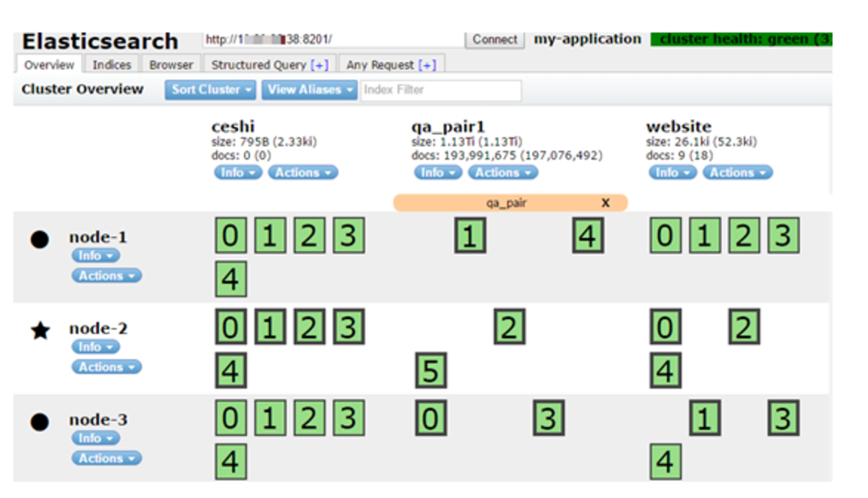Select ceshi shard 3 on node-2
868x498 pixels.
pyautogui.click(x=349, y=327)
